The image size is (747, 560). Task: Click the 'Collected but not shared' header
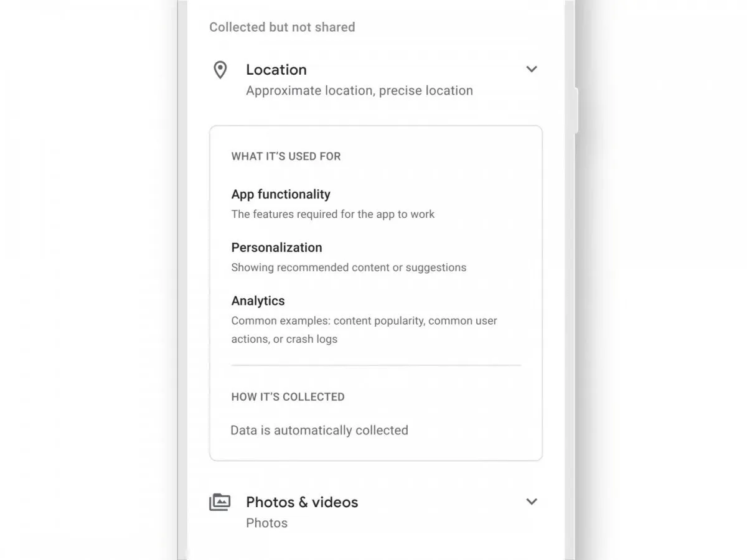tap(282, 27)
